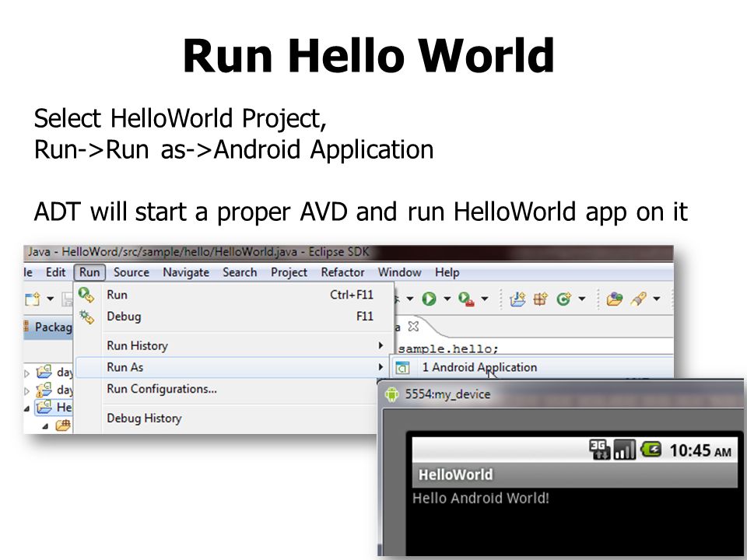Open the Help menu
Image resolution: width=747 pixels, height=560 pixels.
[447, 272]
